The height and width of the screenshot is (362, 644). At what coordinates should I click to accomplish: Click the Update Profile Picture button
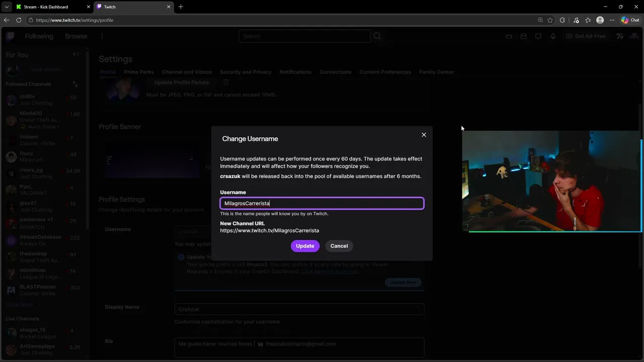tap(182, 82)
